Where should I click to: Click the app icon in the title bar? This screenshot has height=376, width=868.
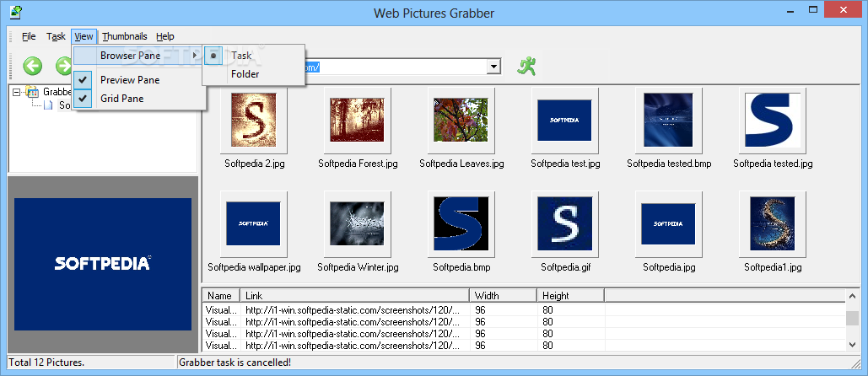click(16, 12)
